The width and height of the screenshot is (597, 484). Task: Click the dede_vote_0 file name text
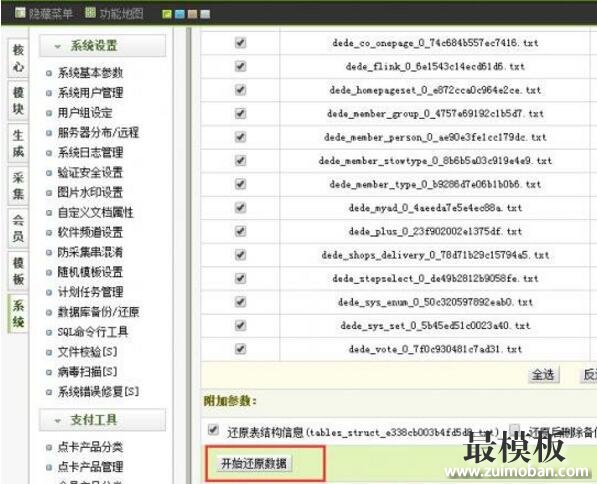(x=435, y=349)
